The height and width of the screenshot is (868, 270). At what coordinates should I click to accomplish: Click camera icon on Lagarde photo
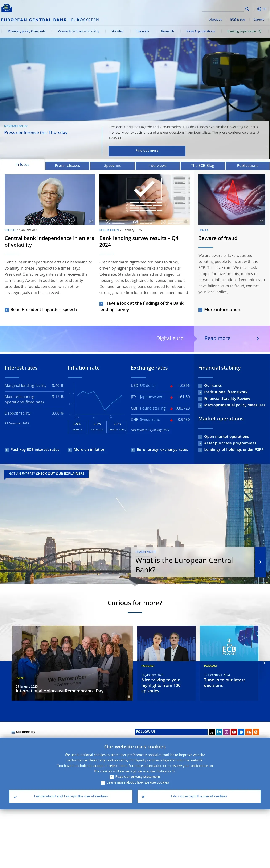coord(91,221)
